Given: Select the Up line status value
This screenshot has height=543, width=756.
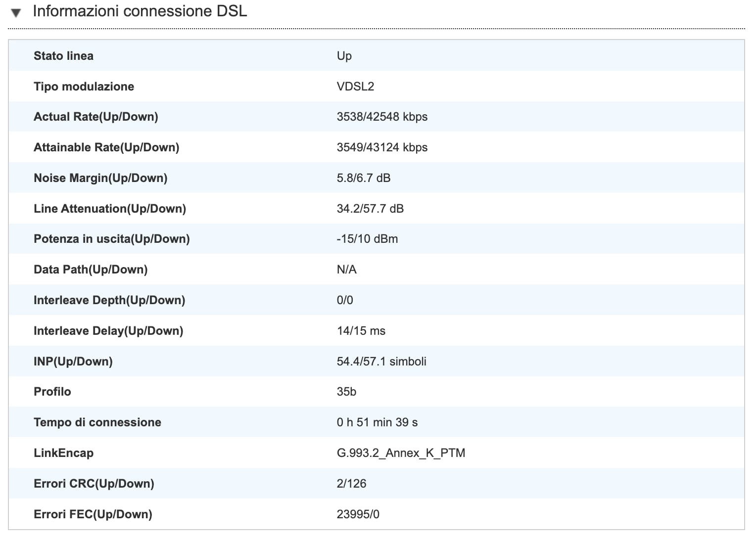Looking at the screenshot, I should [x=344, y=56].
